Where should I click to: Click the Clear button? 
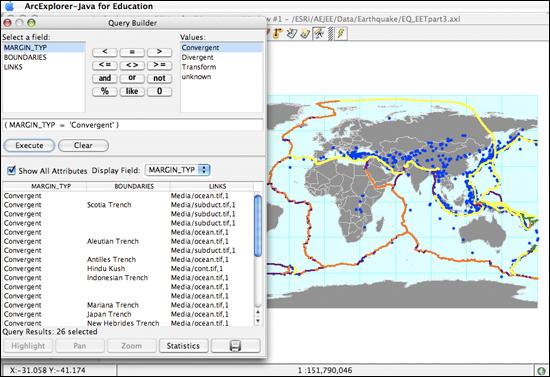pos(83,146)
